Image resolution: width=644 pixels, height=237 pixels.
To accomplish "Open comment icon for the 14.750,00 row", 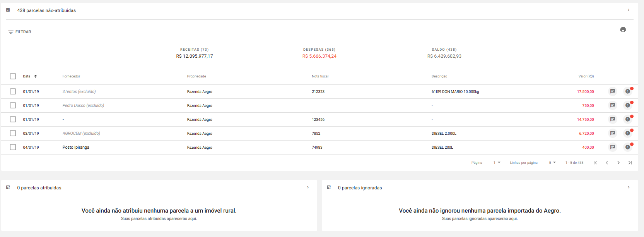I will pyautogui.click(x=612, y=119).
